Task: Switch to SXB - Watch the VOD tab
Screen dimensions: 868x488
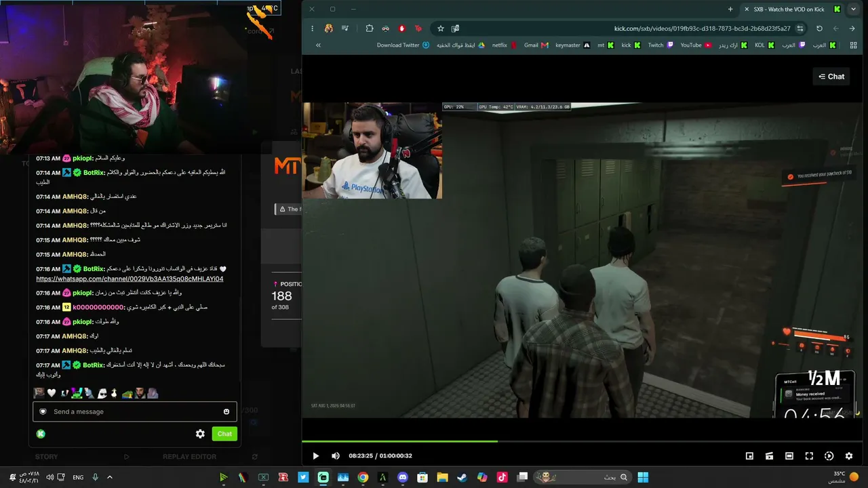Action: pos(791,9)
